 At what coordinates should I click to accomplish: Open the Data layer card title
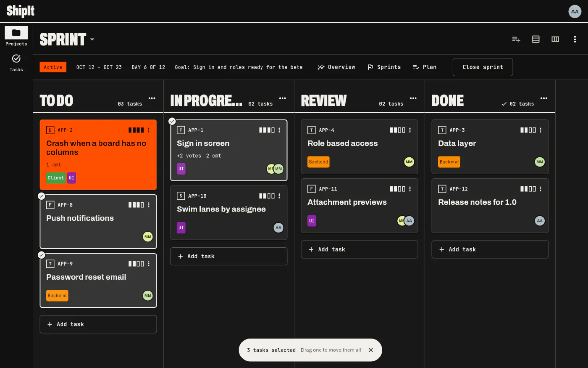pos(457,143)
